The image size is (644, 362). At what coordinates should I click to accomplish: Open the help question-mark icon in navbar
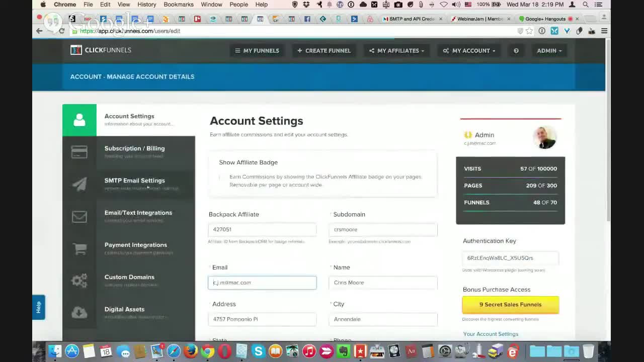point(516,50)
